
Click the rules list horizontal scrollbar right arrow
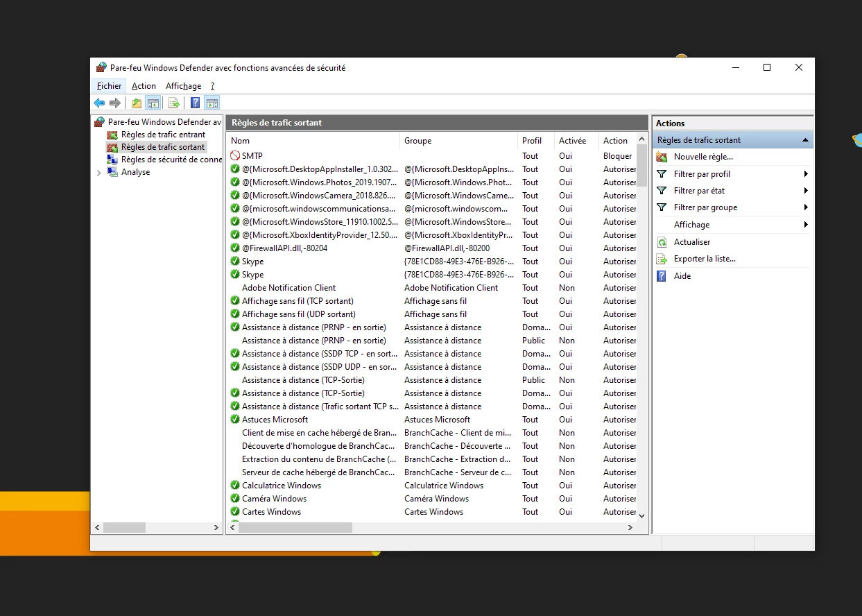coord(630,528)
